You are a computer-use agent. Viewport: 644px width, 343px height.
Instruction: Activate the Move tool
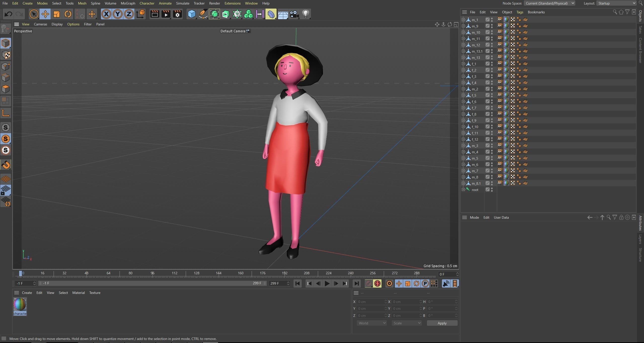pyautogui.click(x=45, y=14)
